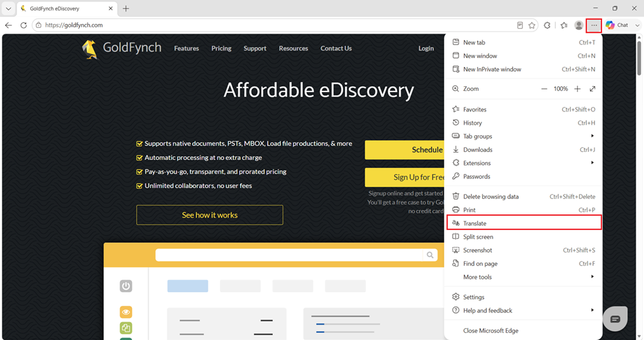Open a new tab with the plus button
The image size is (644, 340).
pos(126,8)
